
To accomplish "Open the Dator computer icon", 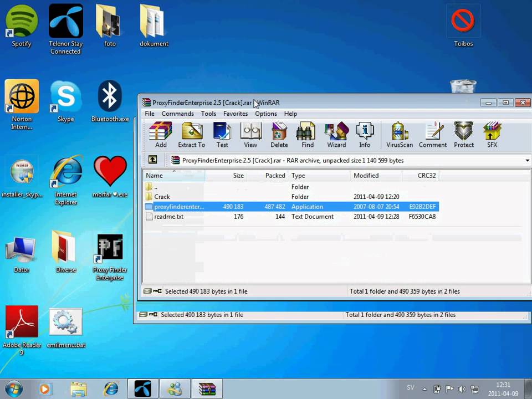I will 22,253.
